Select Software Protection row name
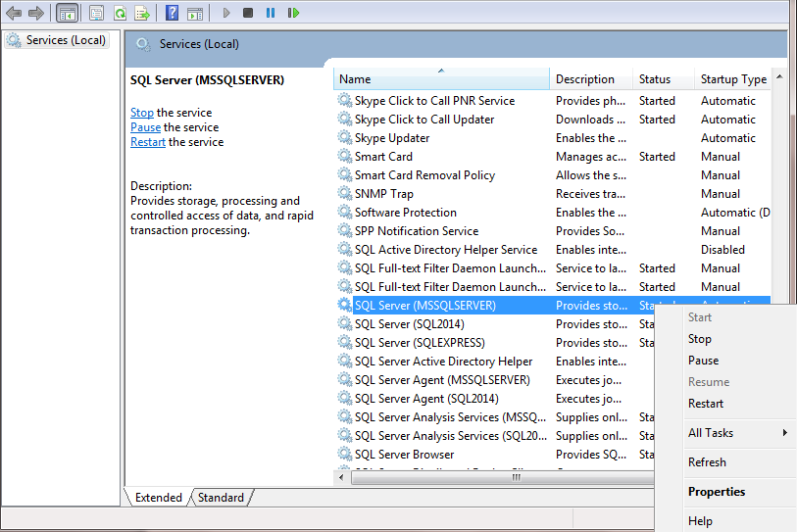The height and width of the screenshot is (532, 797). click(x=406, y=213)
